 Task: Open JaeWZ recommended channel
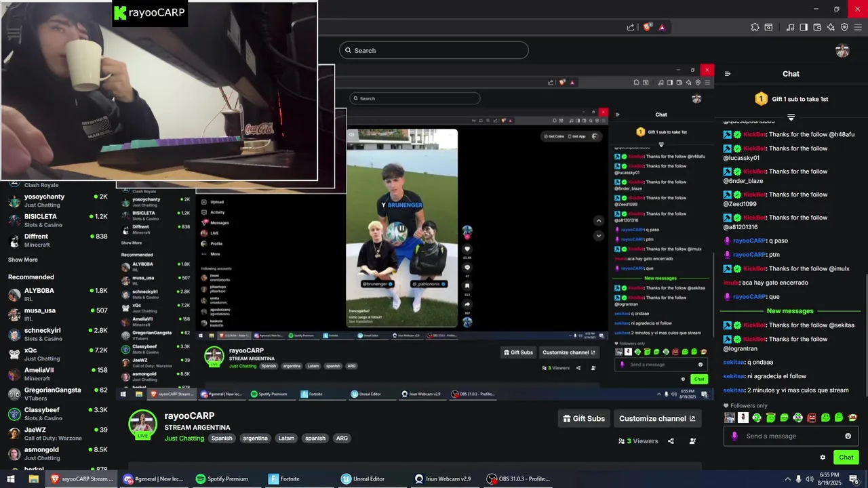58,434
